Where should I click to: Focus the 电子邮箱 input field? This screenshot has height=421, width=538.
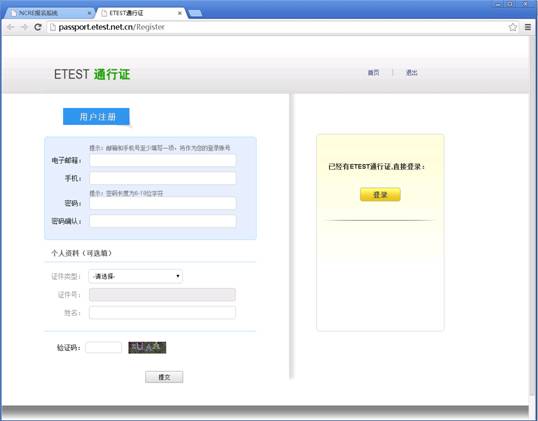pos(163,160)
